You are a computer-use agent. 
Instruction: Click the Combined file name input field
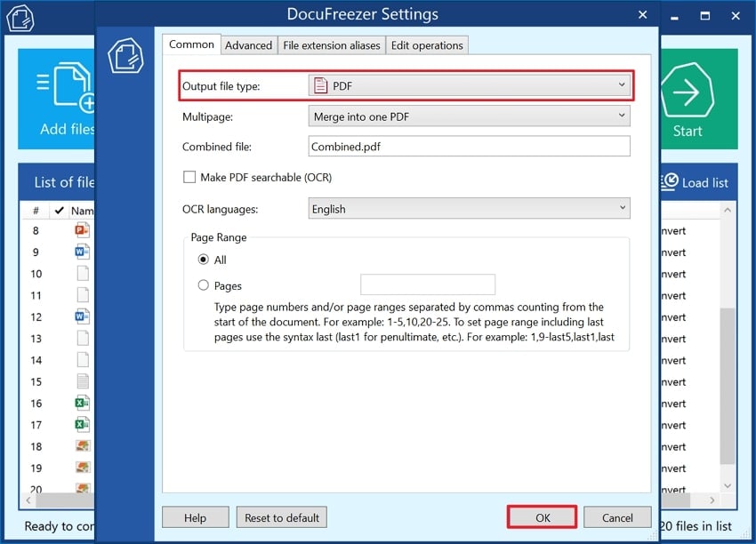tap(469, 146)
